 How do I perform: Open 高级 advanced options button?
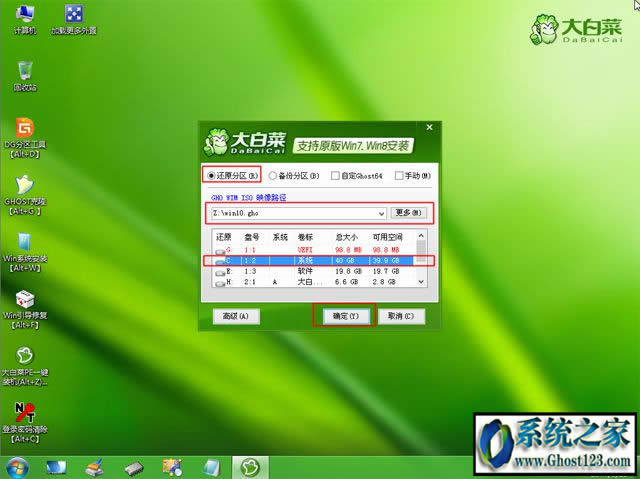tap(237, 316)
